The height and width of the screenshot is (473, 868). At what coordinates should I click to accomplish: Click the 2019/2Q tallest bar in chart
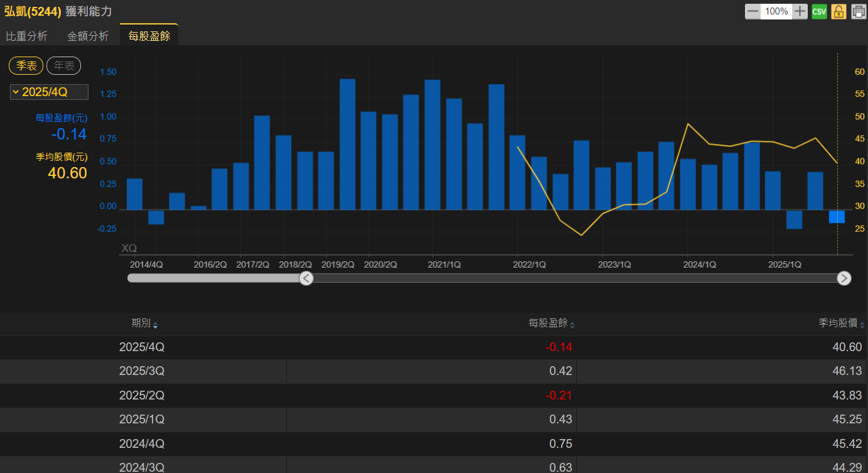(347, 144)
